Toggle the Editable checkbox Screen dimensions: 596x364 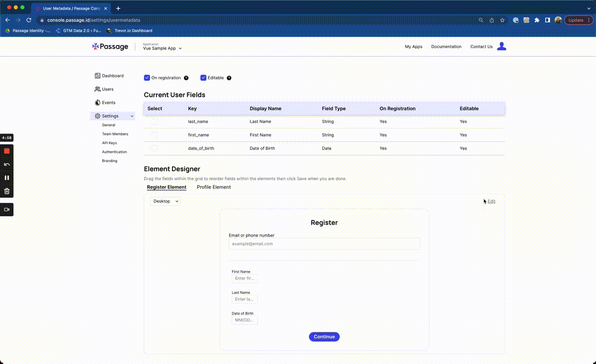203,78
